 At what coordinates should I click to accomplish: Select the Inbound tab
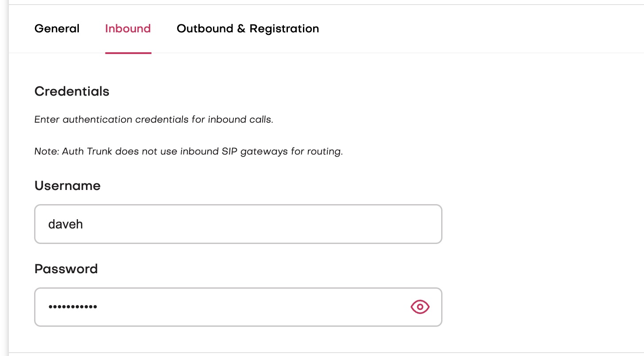coord(128,28)
